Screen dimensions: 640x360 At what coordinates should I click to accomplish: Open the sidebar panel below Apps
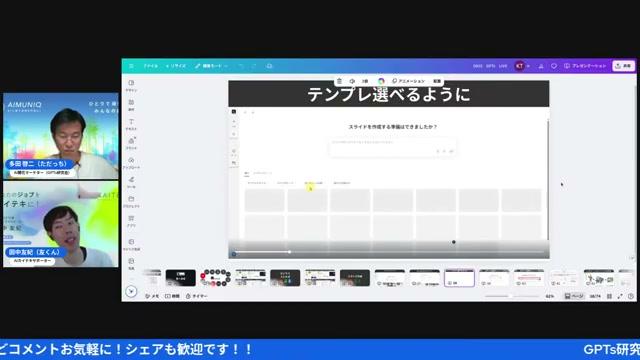coord(131,244)
